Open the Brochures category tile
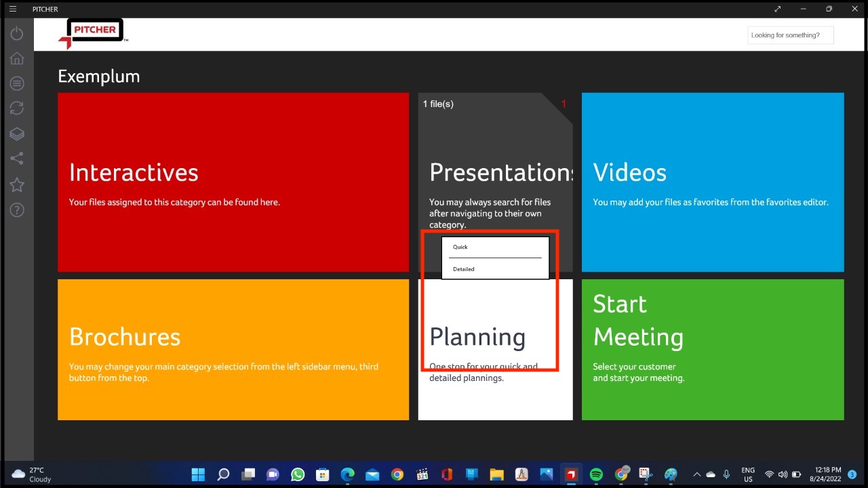This screenshot has height=488, width=868. (x=233, y=349)
